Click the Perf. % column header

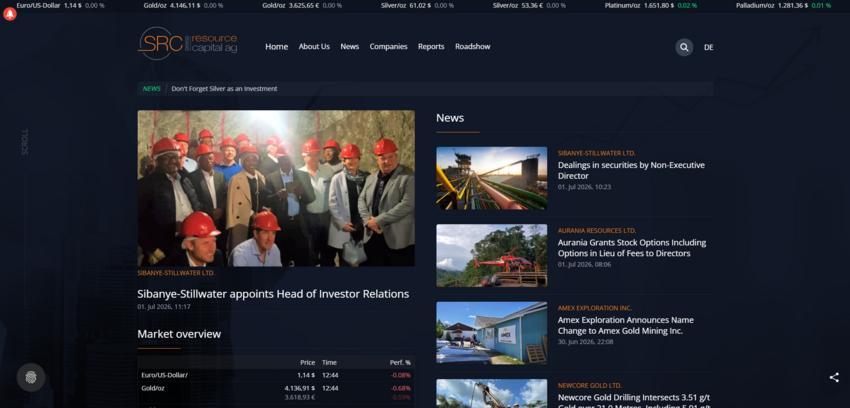(x=400, y=362)
